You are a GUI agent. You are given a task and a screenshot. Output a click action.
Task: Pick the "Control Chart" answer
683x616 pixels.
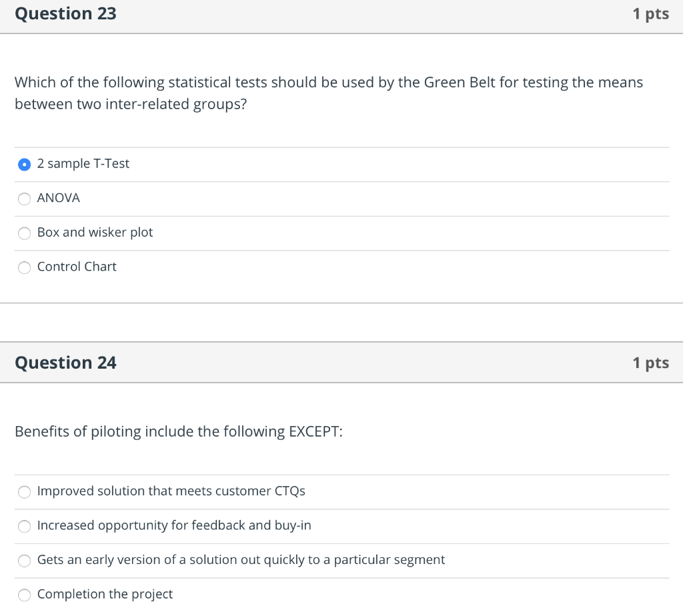click(24, 267)
